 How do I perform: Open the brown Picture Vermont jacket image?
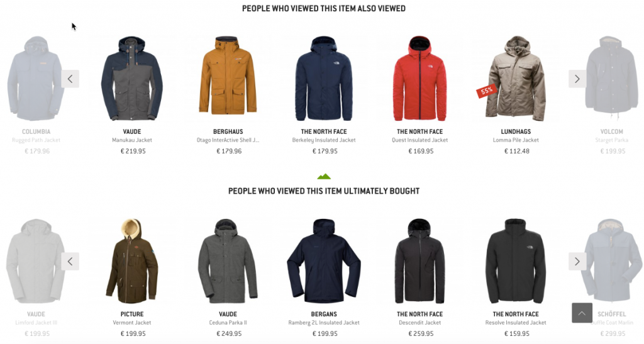click(132, 261)
